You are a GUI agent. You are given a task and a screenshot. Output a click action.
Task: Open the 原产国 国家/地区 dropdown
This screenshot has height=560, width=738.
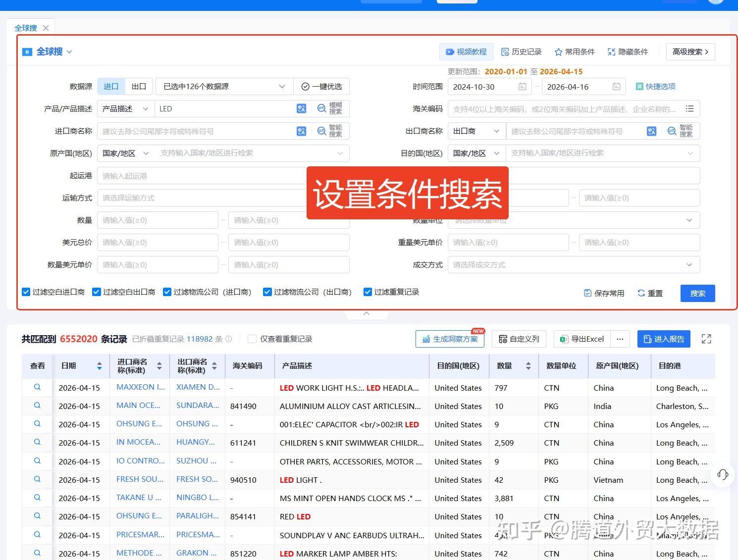(x=125, y=153)
